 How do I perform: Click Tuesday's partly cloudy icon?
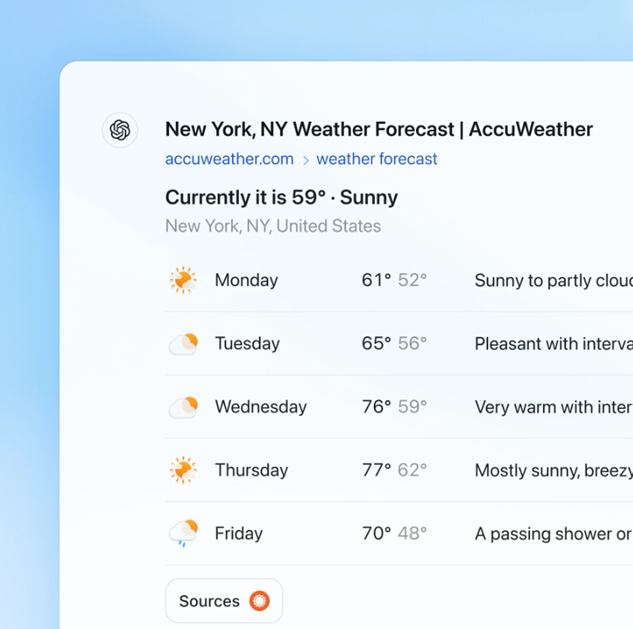pos(183,344)
